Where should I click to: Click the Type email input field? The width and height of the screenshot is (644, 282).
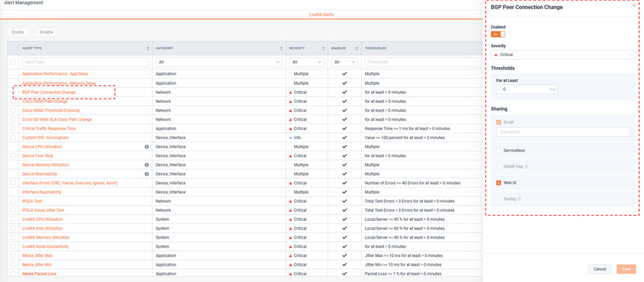pyautogui.click(x=563, y=132)
